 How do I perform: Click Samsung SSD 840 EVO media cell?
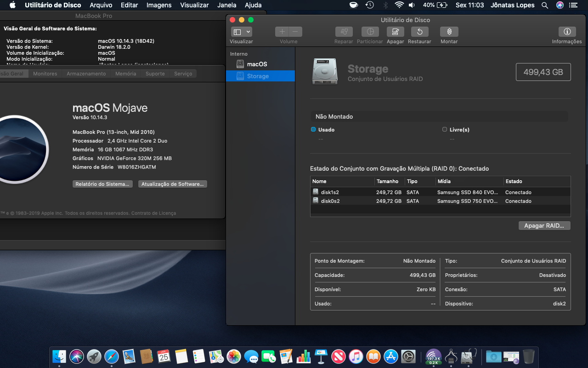tap(468, 192)
